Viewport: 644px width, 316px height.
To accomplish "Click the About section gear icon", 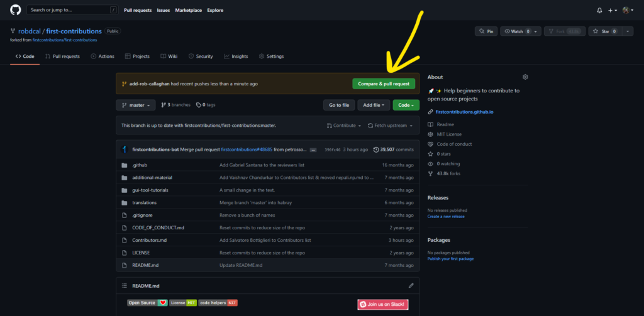I will tap(525, 77).
